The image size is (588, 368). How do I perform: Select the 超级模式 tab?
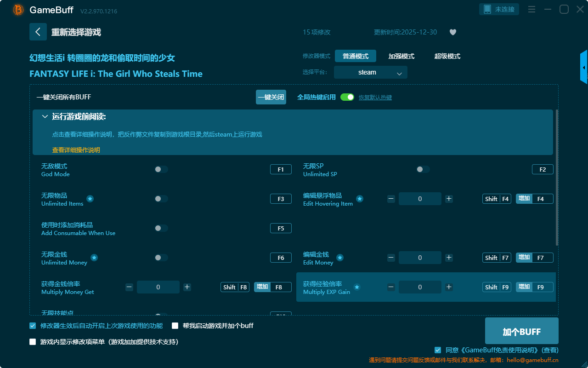tap(447, 56)
